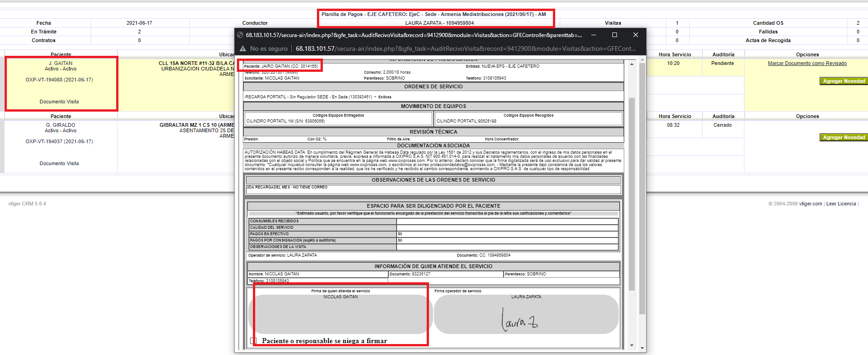Image resolution: width=868 pixels, height=355 pixels.
Task: Close the audit receipt popup window
Action: (635, 35)
